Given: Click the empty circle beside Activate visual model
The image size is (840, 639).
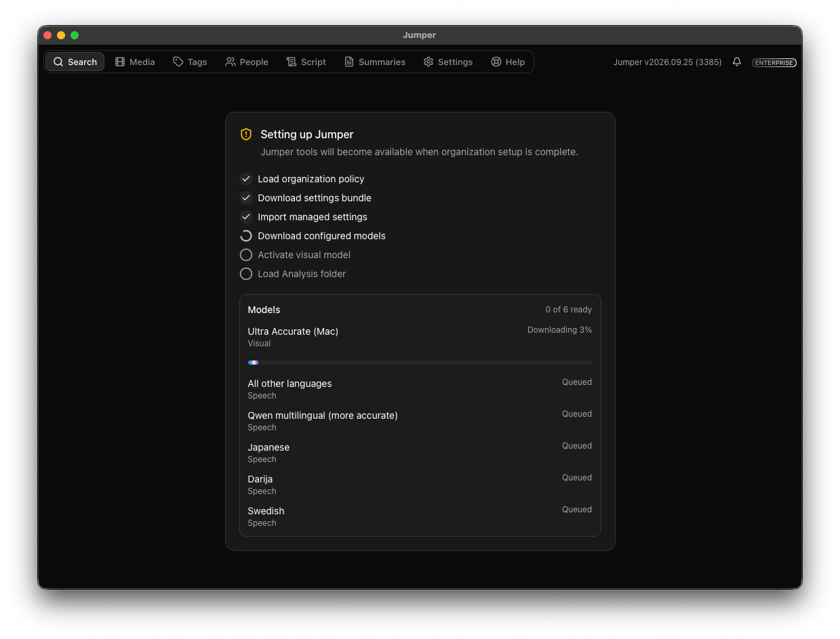Looking at the screenshot, I should pyautogui.click(x=246, y=255).
